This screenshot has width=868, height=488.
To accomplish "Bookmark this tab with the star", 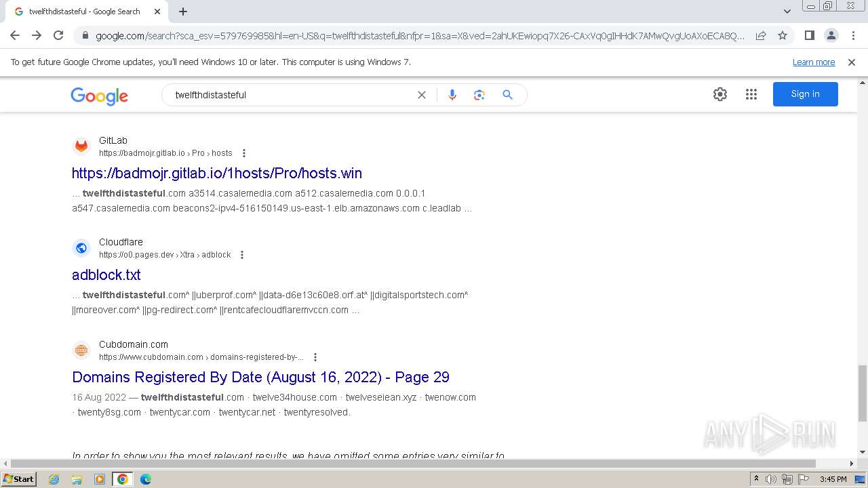I will [x=783, y=35].
